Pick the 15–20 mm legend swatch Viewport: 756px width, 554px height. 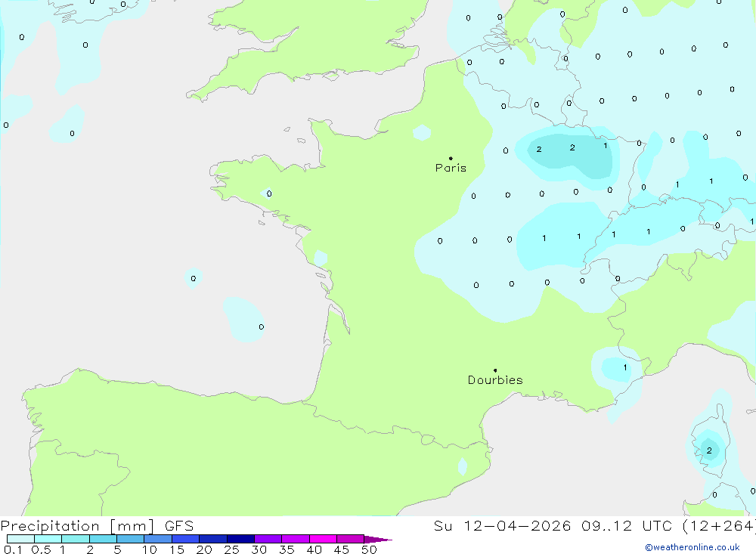coord(186,539)
